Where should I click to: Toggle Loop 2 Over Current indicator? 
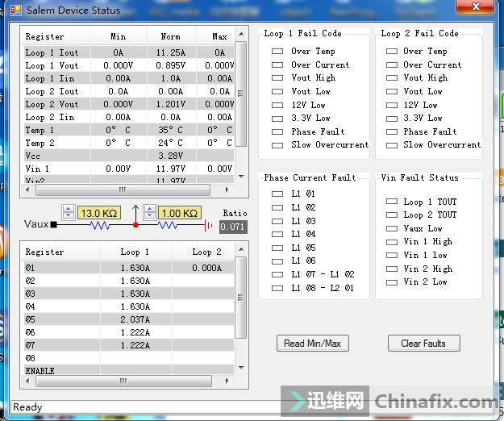[x=391, y=65]
